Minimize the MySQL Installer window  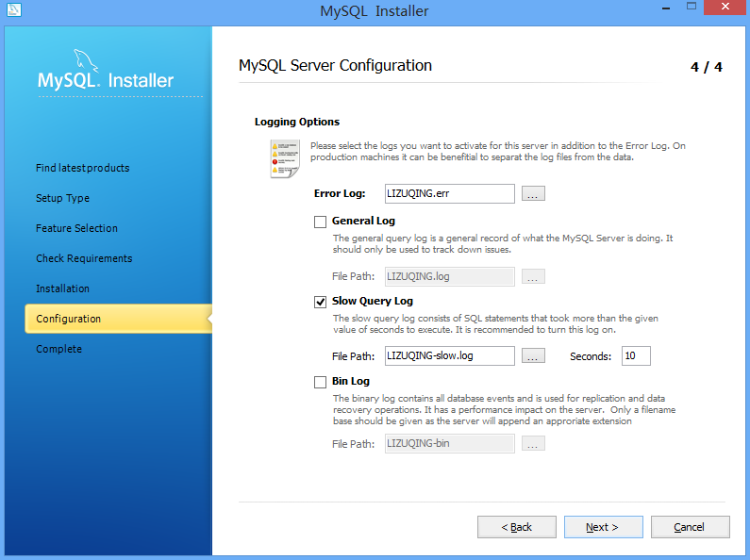(666, 8)
